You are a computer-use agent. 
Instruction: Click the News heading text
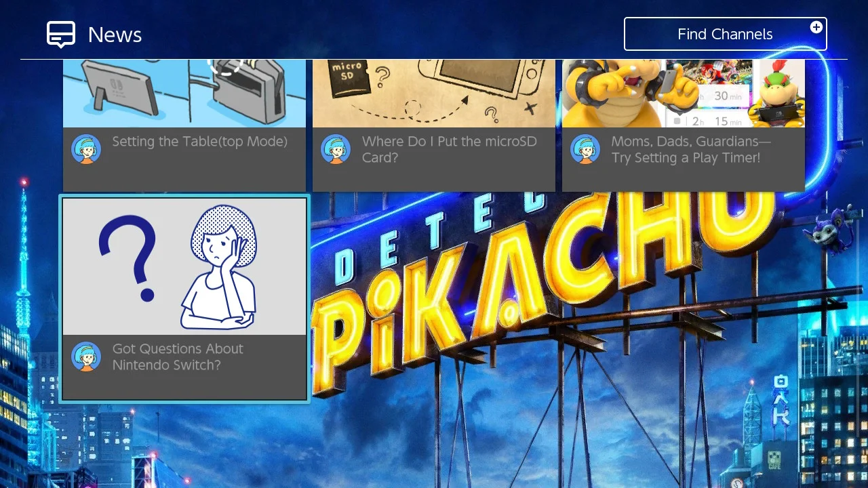click(x=115, y=35)
